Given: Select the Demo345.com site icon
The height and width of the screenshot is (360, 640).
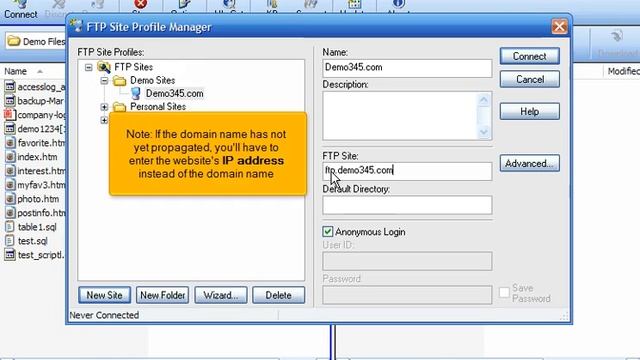Looking at the screenshot, I should pos(136,93).
